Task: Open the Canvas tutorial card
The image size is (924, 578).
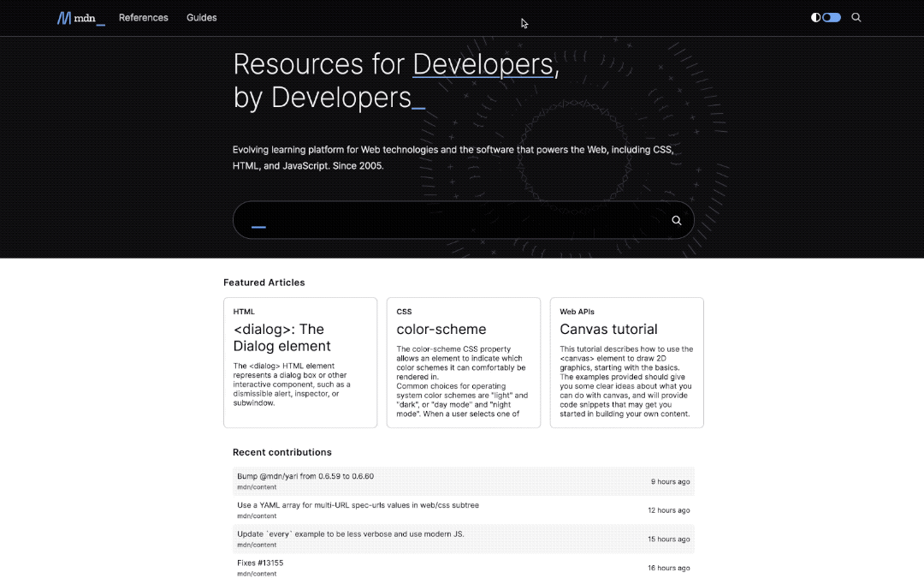Action: (x=608, y=329)
